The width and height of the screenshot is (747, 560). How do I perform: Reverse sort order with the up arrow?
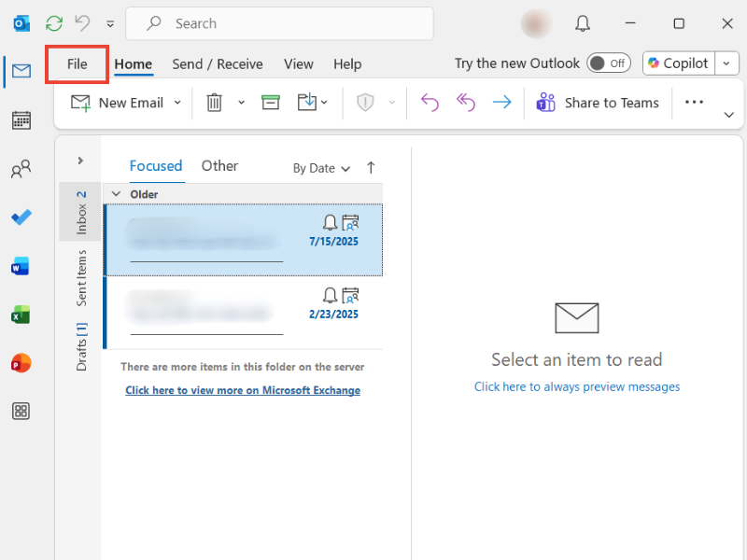(x=371, y=168)
